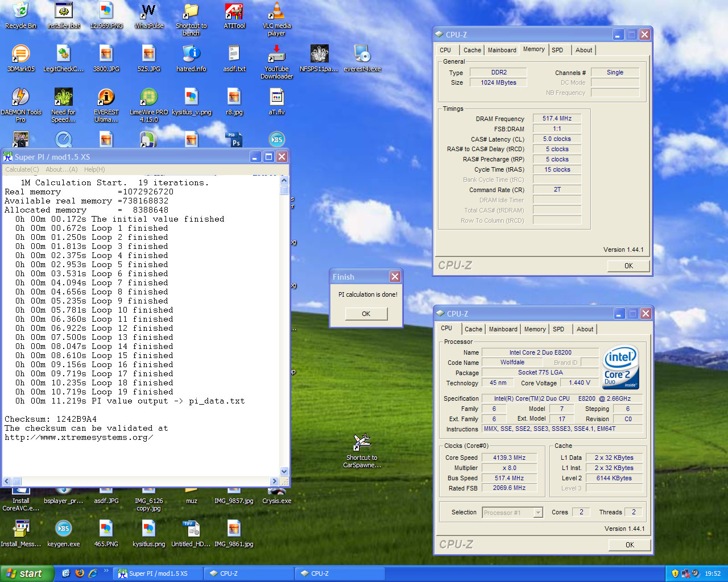Launch DAEMON Tools Pro icon

click(20, 105)
